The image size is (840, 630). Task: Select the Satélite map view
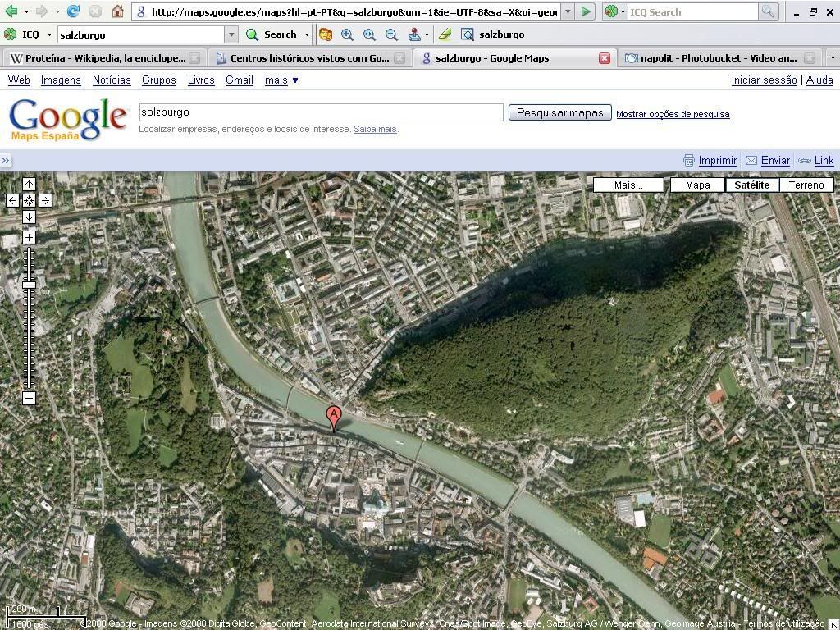(x=751, y=185)
